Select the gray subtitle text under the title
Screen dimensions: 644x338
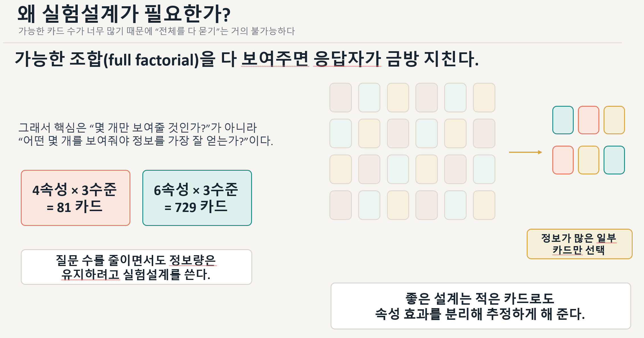(x=157, y=31)
